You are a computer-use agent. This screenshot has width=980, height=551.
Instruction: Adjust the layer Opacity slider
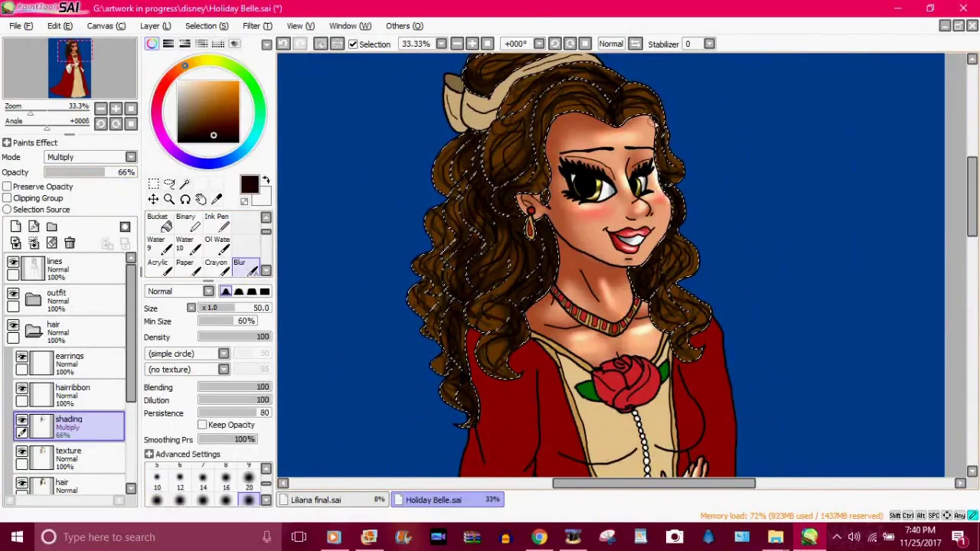click(x=90, y=172)
